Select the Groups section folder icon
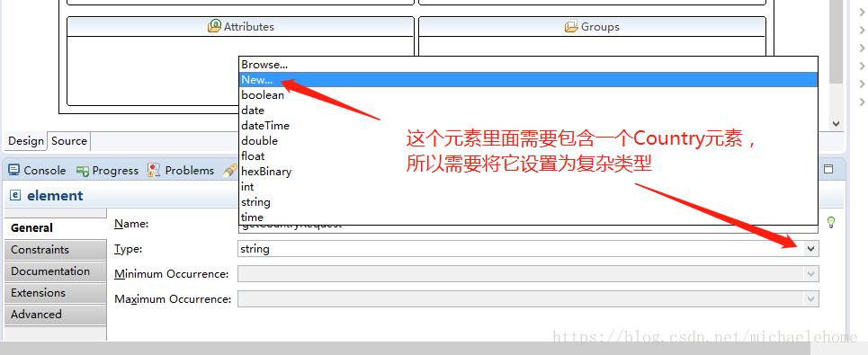 click(x=571, y=26)
